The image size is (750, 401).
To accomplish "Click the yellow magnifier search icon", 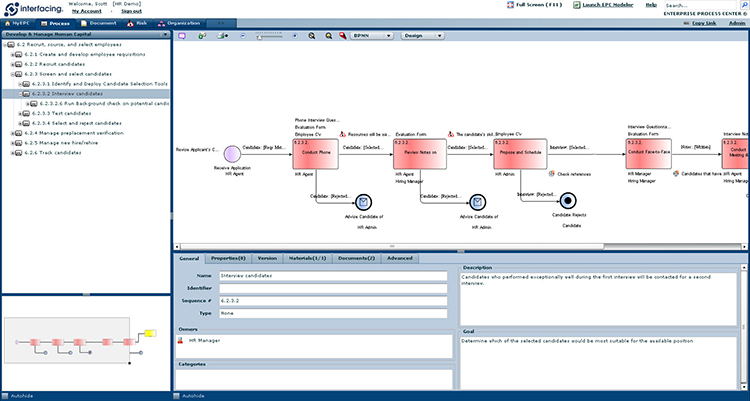I will point(329,36).
